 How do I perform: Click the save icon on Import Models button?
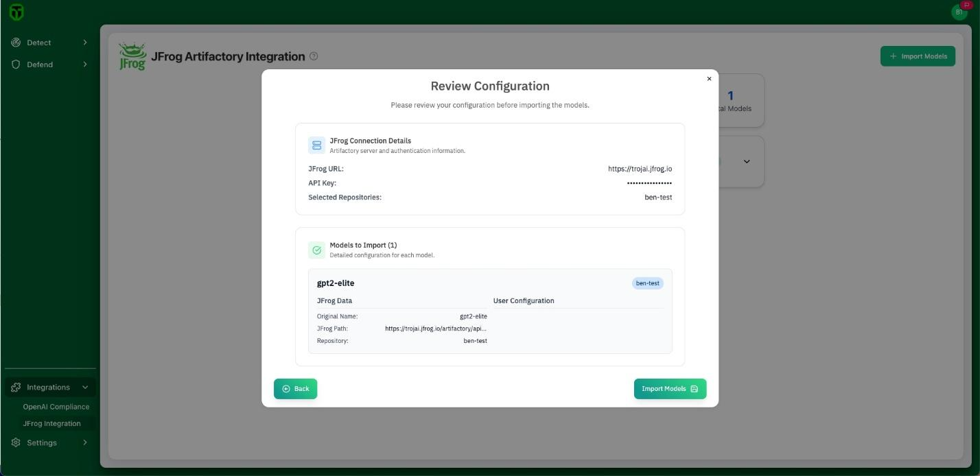click(694, 389)
